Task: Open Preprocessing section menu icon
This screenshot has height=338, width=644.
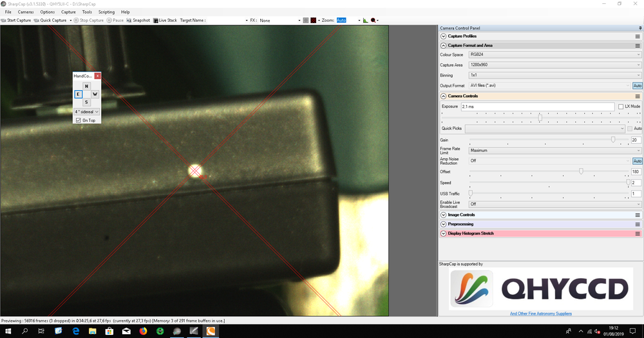Action: pyautogui.click(x=638, y=224)
